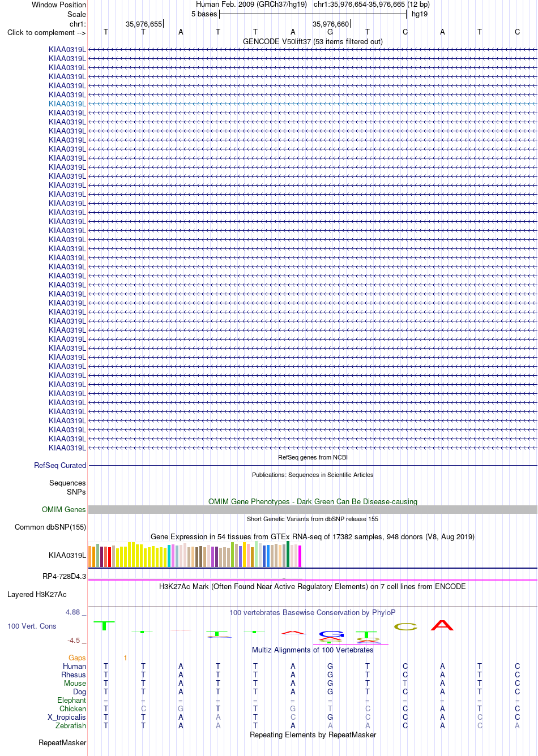Viewport: 538px width, 756px height.
Task: Click the "5 bases" scale bar label
Action: tap(204, 14)
